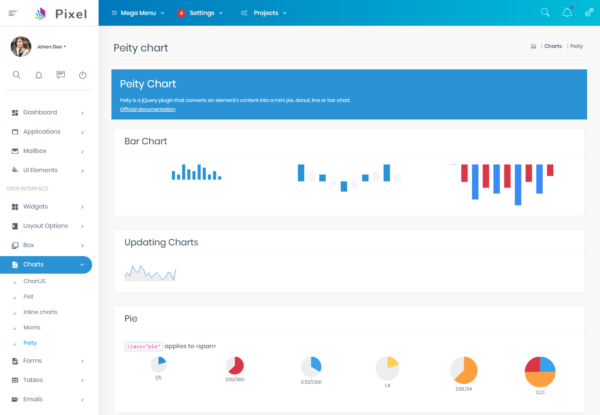Expand the Forms menu chevron

[82, 361]
